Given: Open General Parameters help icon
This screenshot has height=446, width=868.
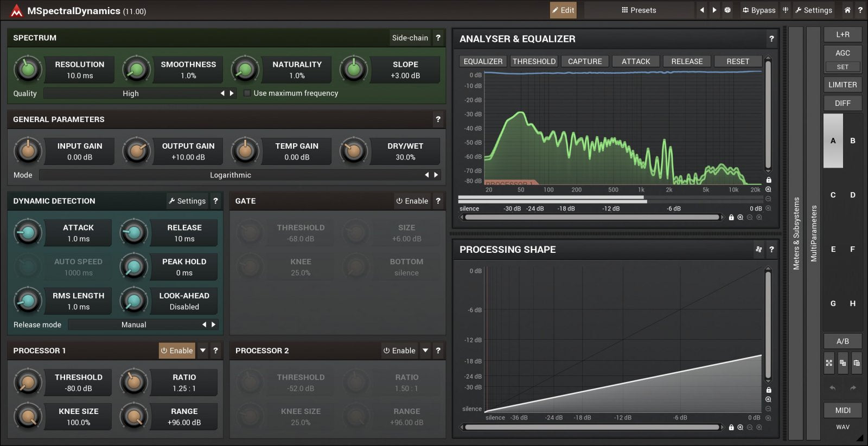Looking at the screenshot, I should click(438, 119).
